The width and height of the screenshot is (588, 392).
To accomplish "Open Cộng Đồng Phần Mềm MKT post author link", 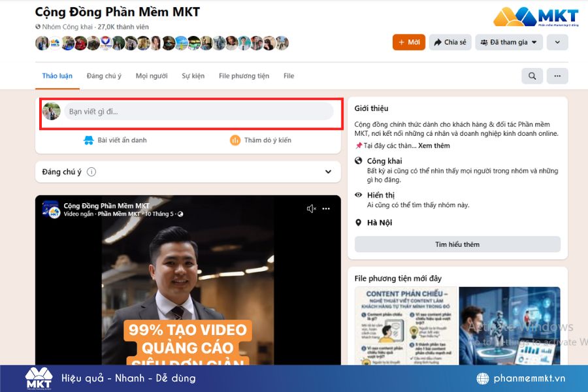I will (x=106, y=206).
